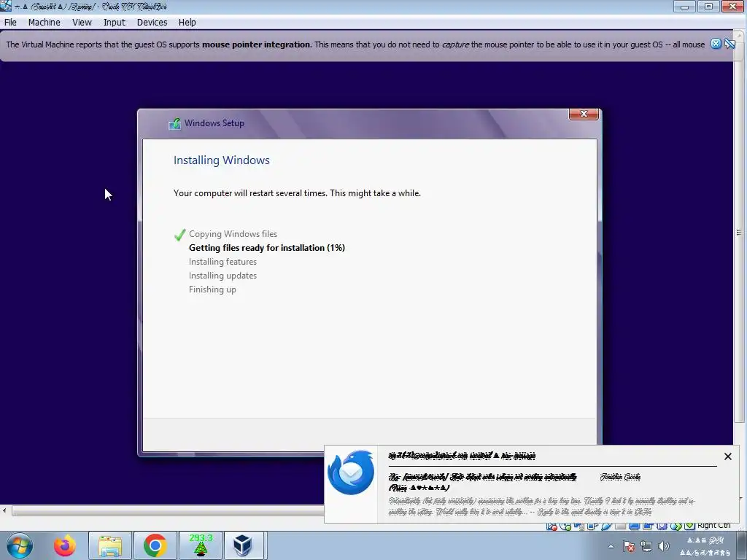Viewport: 747px width, 560px height.
Task: Click the vertical scrollbar thumb of VM window
Action: [738, 232]
